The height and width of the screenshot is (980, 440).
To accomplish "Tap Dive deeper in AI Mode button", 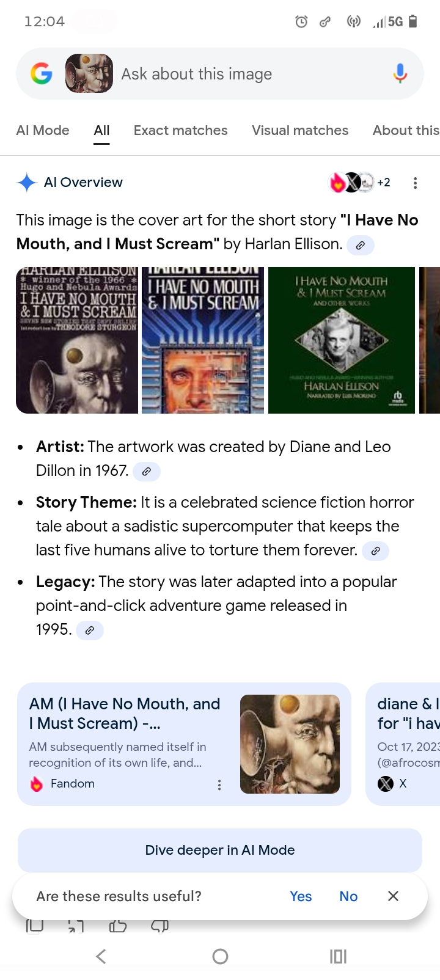I will click(x=220, y=850).
